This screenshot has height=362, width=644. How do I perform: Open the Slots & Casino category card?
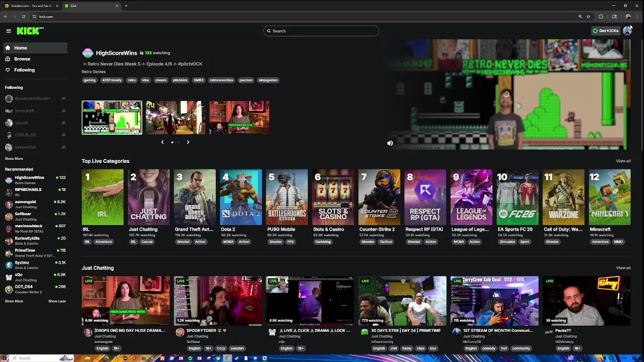pos(333,197)
